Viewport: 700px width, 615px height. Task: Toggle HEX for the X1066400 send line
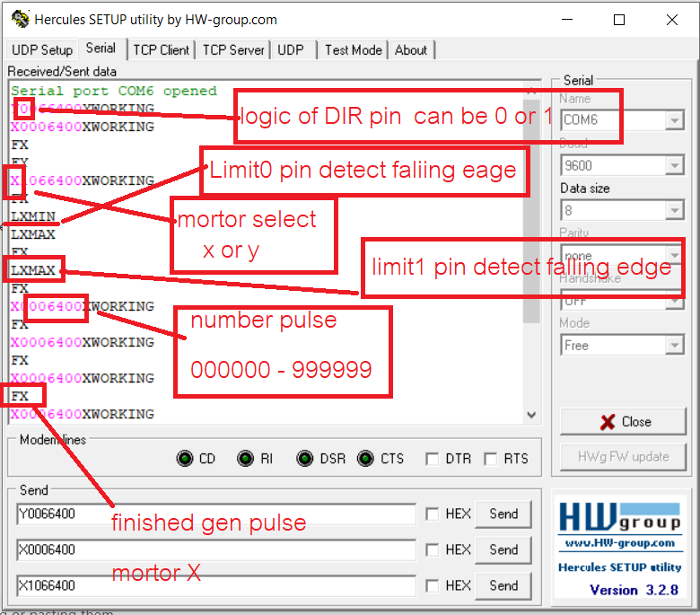[x=433, y=585]
